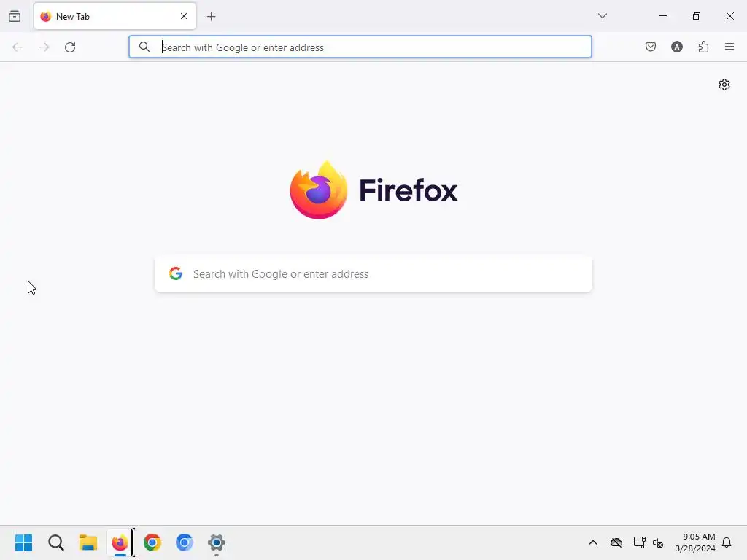Click the Google icon in page search box
The width and height of the screenshot is (747, 560).
pos(176,273)
